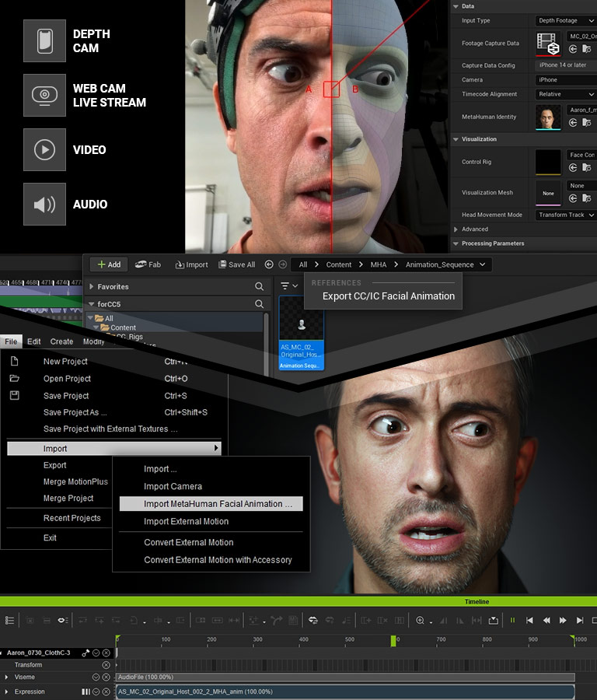Click search icon next to Favorites
Screen dimensions: 597x700
260,286
